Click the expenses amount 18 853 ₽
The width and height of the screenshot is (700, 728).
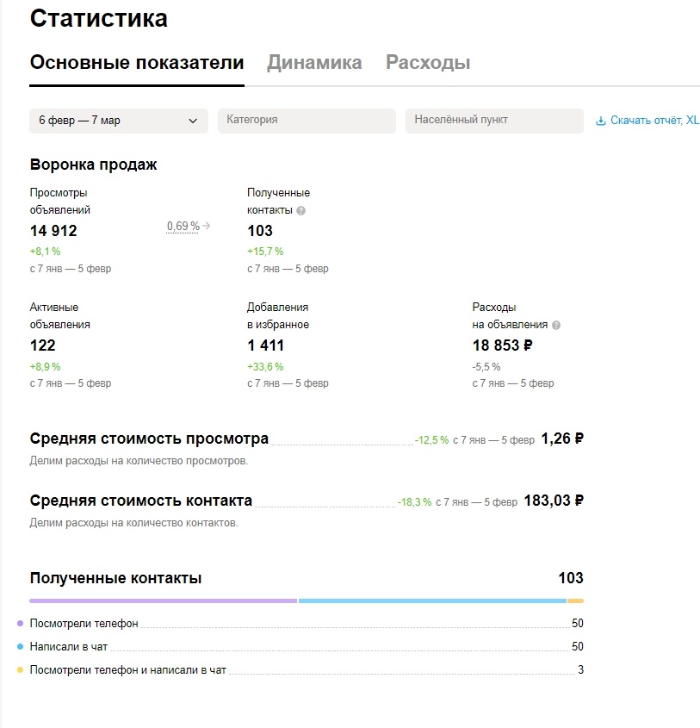[x=502, y=345]
